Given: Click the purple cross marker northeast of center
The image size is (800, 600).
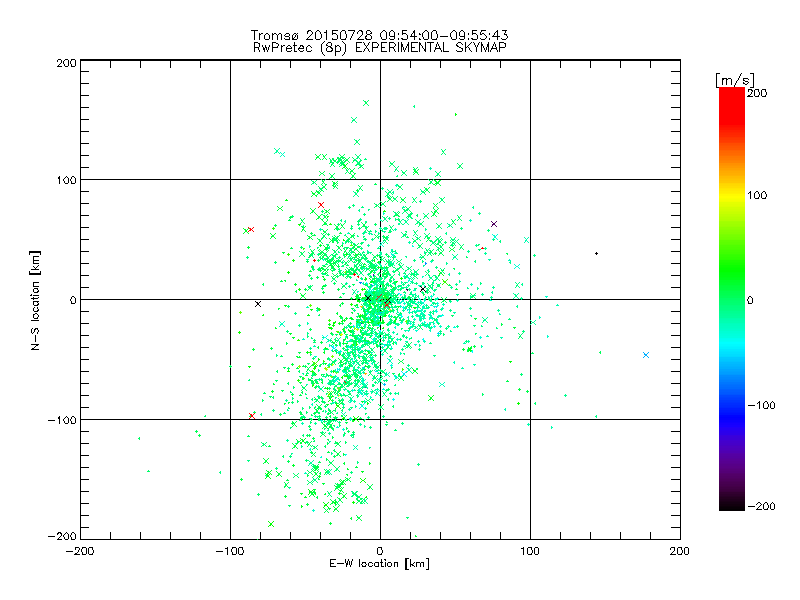Looking at the screenshot, I should 494,224.
